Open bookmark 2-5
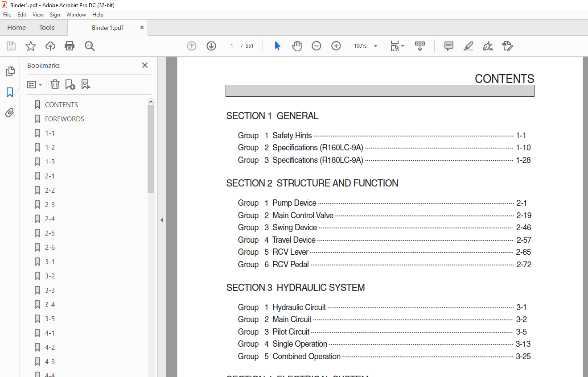 [50, 233]
